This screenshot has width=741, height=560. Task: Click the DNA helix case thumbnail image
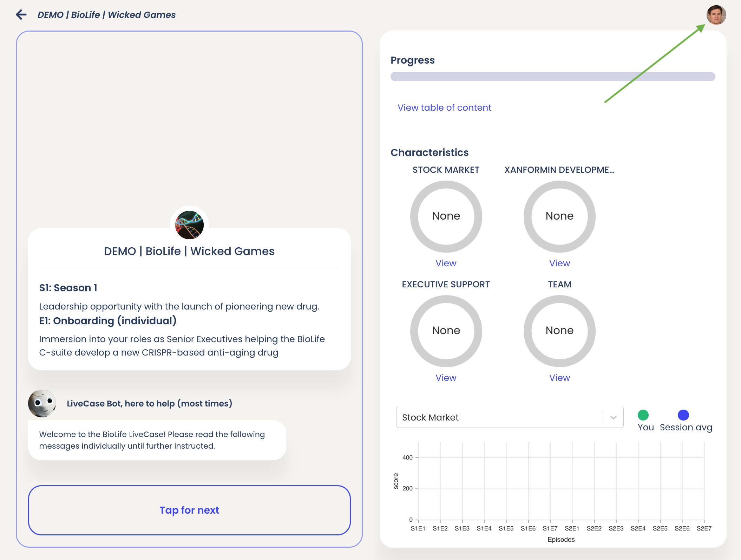[189, 225]
